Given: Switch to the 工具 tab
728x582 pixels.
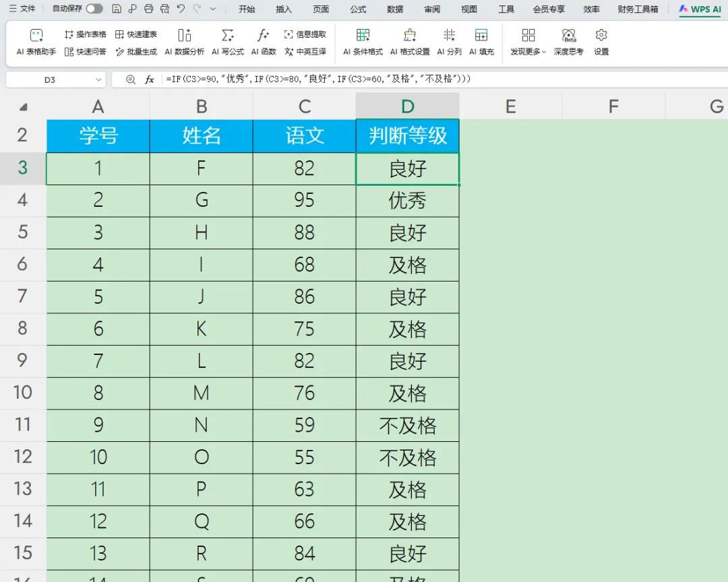Looking at the screenshot, I should pos(506,9).
